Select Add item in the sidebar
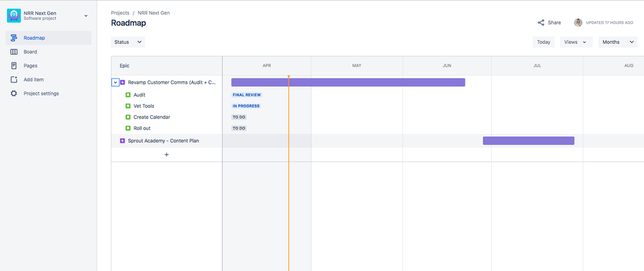The width and height of the screenshot is (644, 271). coord(48,80)
